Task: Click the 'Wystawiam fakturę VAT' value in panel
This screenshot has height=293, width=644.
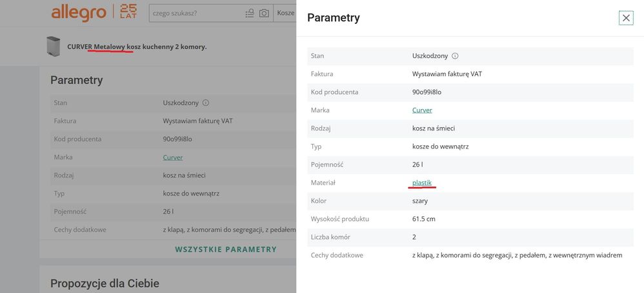Action: 447,74
